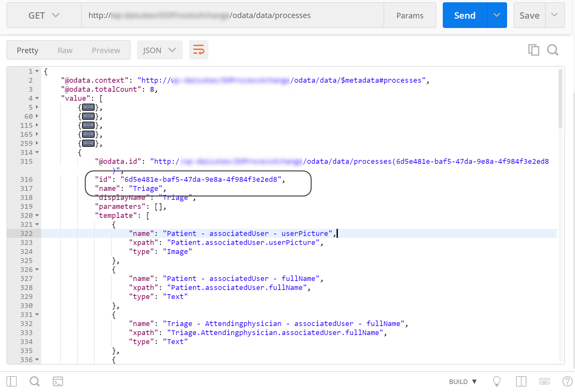The height and width of the screenshot is (392, 575).
Task: Switch to Preview response view
Action: (x=106, y=50)
